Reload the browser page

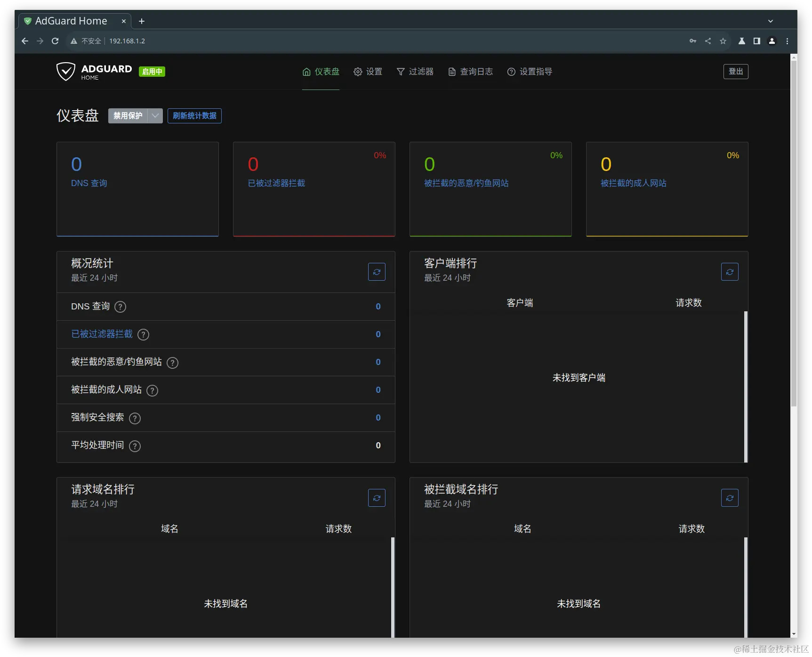tap(55, 41)
